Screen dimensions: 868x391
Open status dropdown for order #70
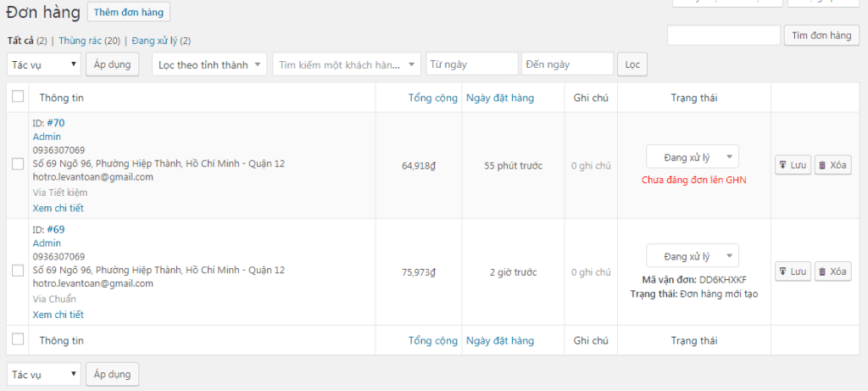click(x=692, y=157)
